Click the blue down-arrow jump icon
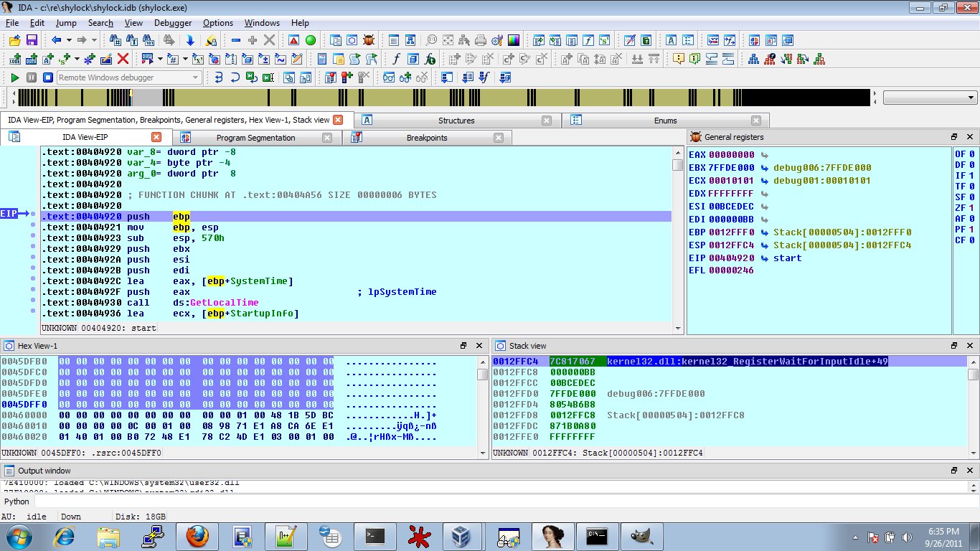980x551 pixels. coord(190,40)
